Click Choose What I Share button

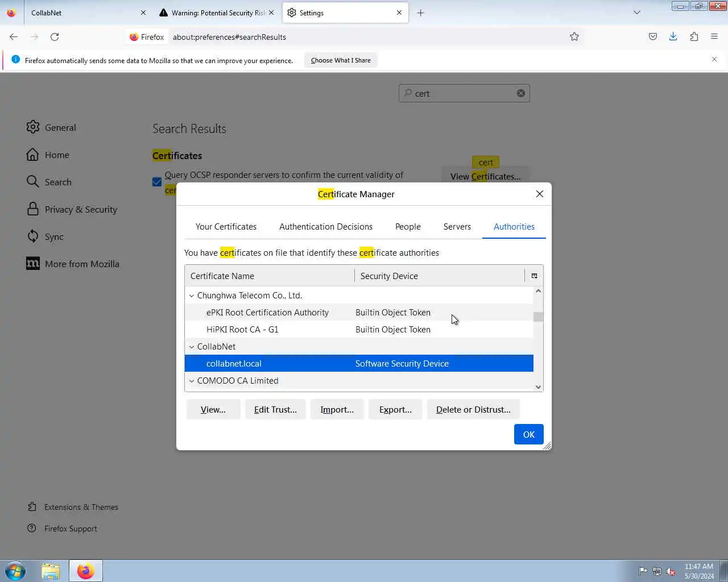click(x=341, y=60)
